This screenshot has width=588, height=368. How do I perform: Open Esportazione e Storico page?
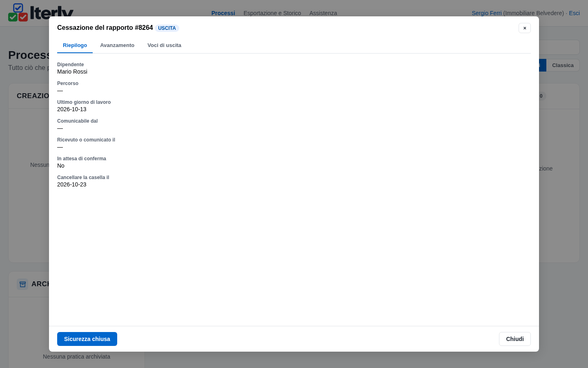pos(272,13)
